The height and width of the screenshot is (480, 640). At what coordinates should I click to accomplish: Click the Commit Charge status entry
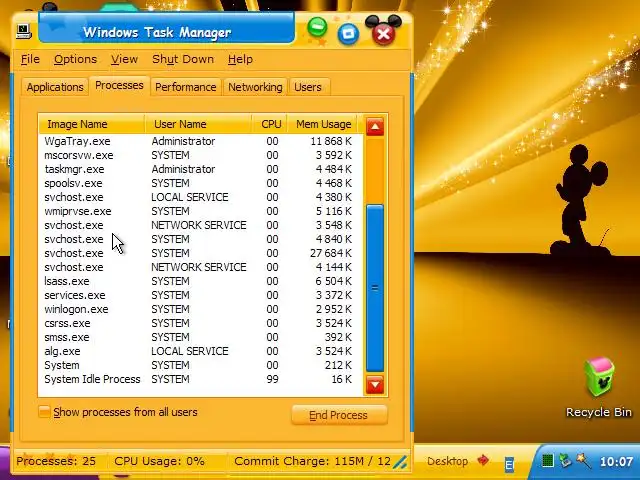click(x=312, y=461)
